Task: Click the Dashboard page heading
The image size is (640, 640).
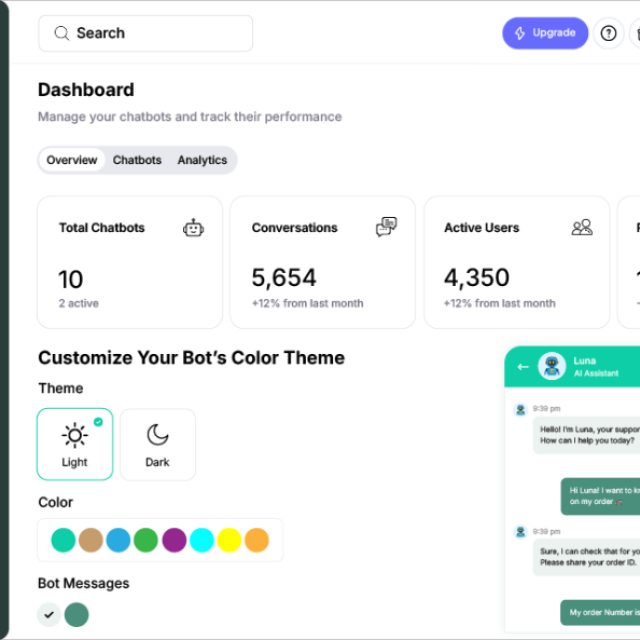Action: (x=86, y=90)
